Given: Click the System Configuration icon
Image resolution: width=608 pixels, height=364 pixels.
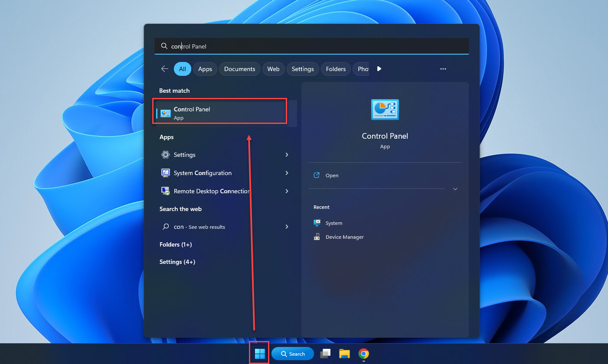Looking at the screenshot, I should tap(165, 173).
